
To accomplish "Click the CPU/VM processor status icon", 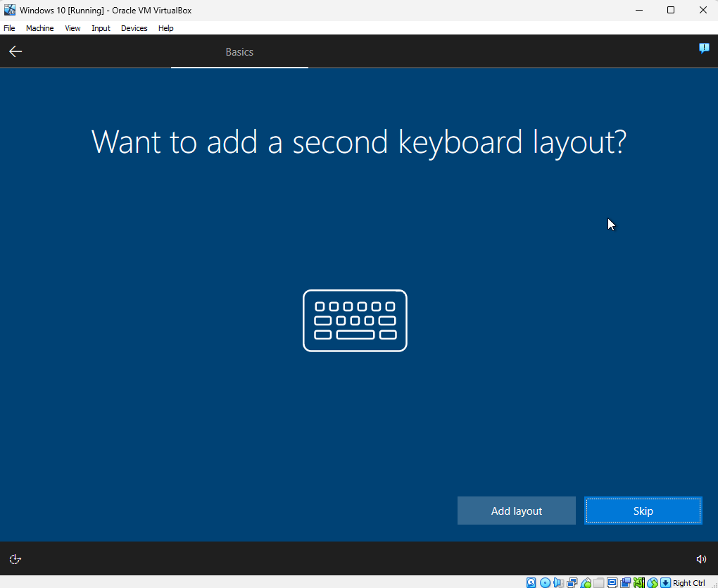I will [639, 582].
